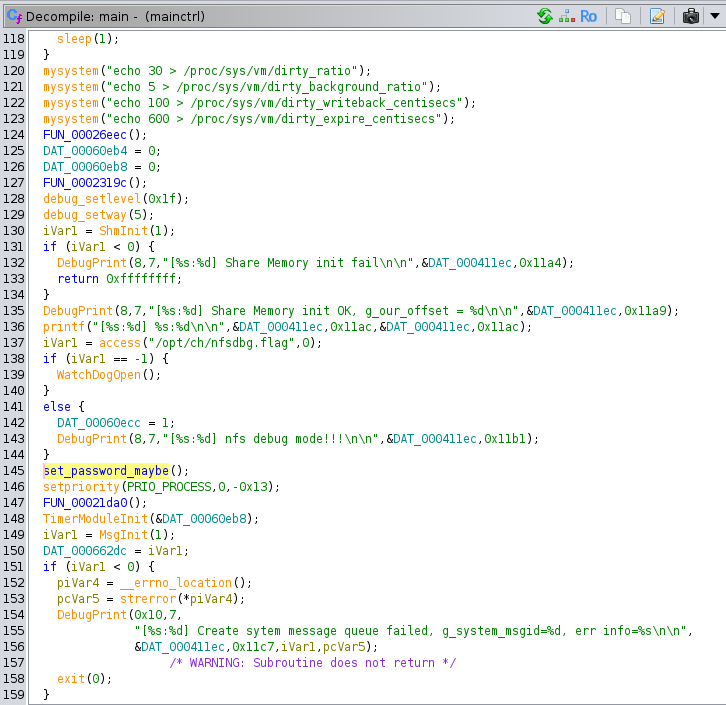The image size is (726, 705).
Task: Click the green Re-decompile refresh icon
Action: tap(545, 16)
